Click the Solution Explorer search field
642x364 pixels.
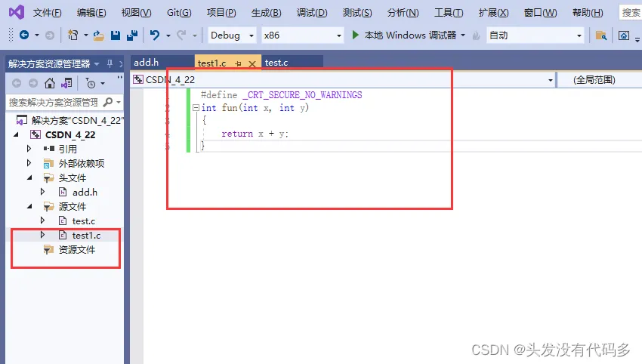point(54,102)
